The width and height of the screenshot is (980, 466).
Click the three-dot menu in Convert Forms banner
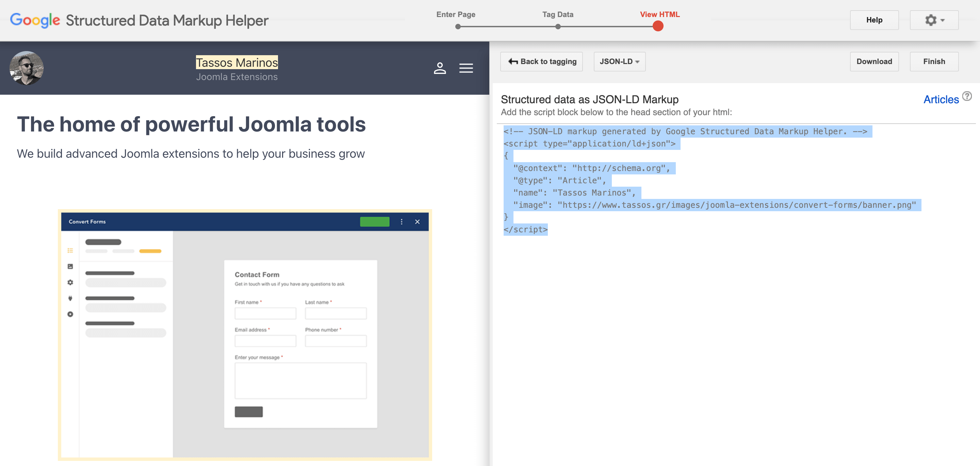click(x=402, y=222)
